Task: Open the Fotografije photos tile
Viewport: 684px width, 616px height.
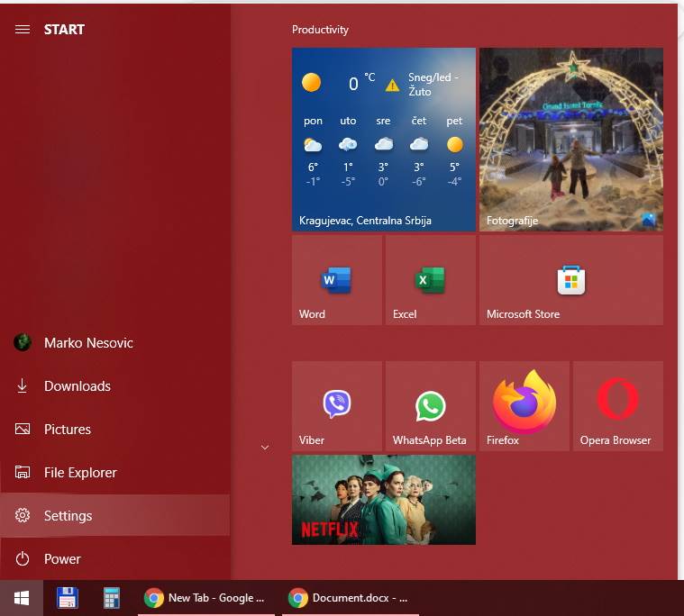Action: pyautogui.click(x=571, y=140)
